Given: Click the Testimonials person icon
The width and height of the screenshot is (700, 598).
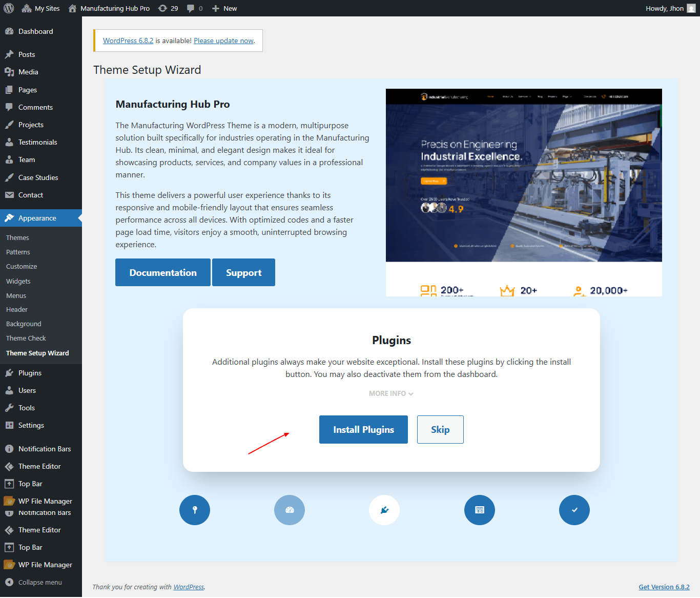Looking at the screenshot, I should click(x=9, y=142).
